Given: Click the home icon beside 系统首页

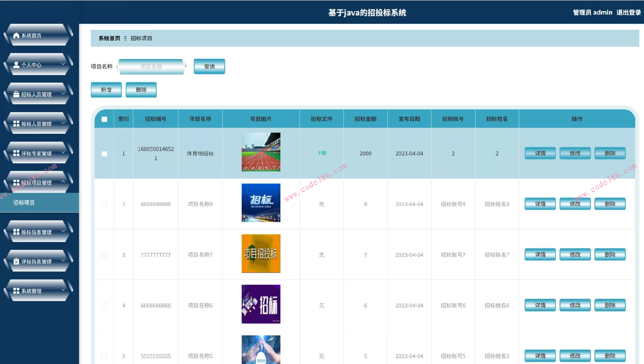Looking at the screenshot, I should pyautogui.click(x=16, y=36).
